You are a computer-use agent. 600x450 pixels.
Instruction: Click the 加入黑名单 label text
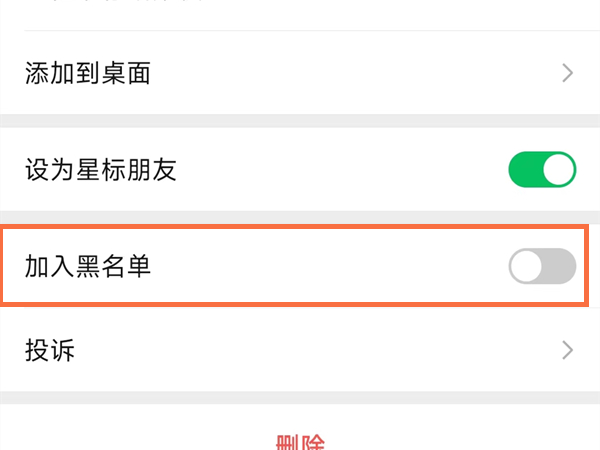pos(88,267)
